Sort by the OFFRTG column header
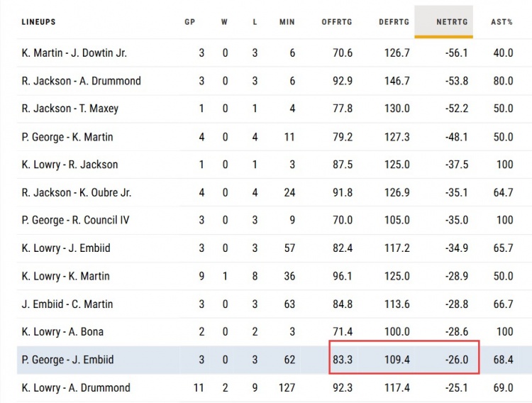Screen dimensions: 532x403 click(336, 22)
